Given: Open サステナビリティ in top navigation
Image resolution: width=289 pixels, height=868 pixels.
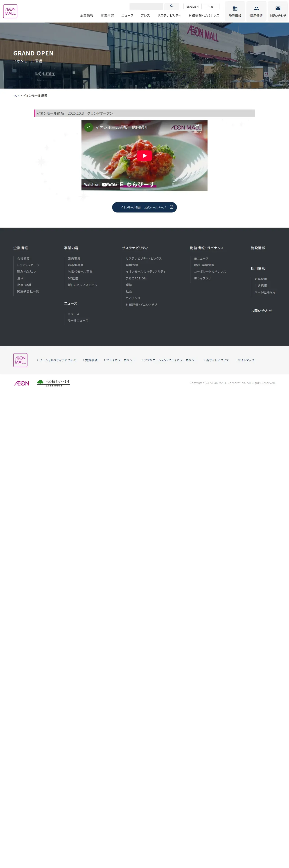Looking at the screenshot, I should click(169, 16).
